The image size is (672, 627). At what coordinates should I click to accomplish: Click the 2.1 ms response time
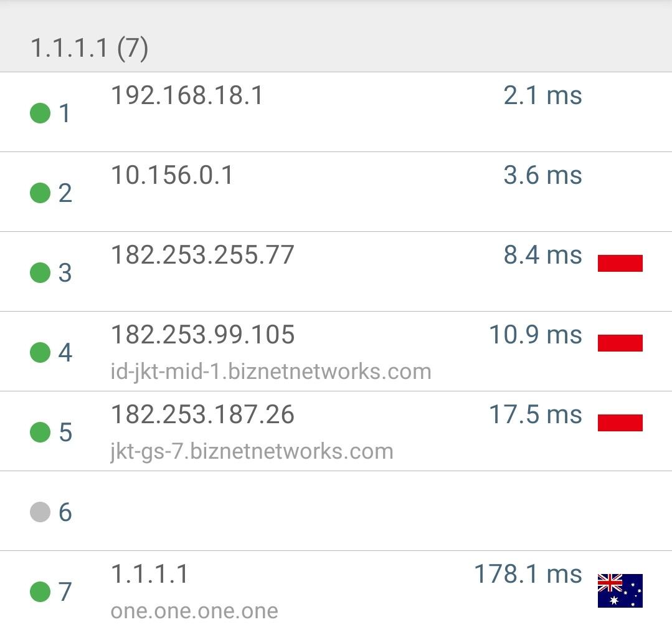coord(542,96)
